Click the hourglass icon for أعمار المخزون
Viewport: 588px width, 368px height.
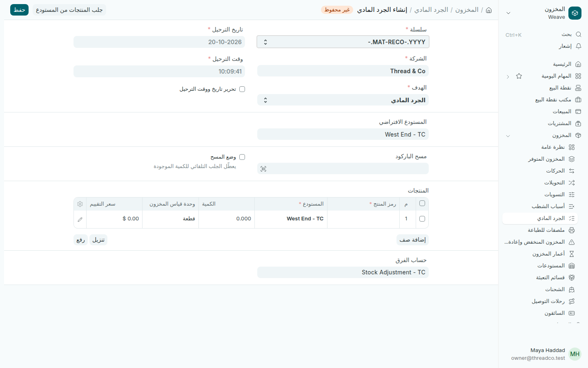click(572, 254)
